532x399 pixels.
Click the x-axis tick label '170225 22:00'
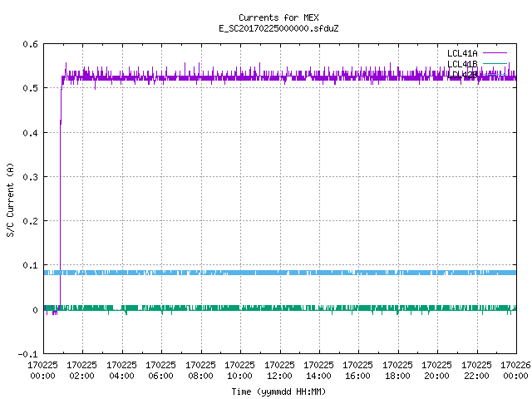click(x=476, y=371)
